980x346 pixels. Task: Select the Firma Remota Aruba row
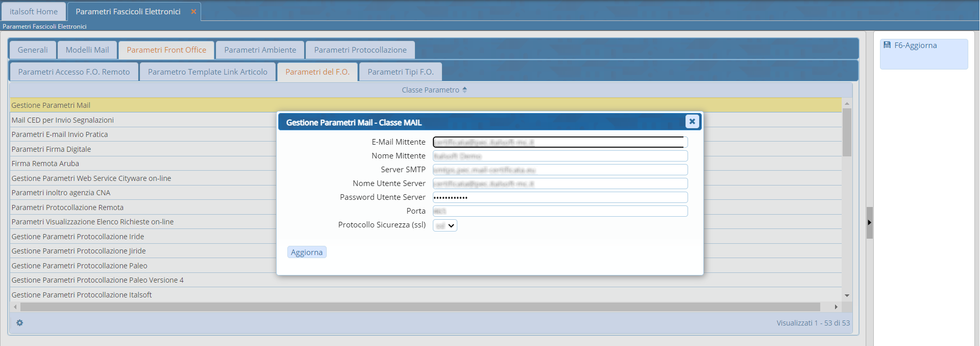coord(45,164)
